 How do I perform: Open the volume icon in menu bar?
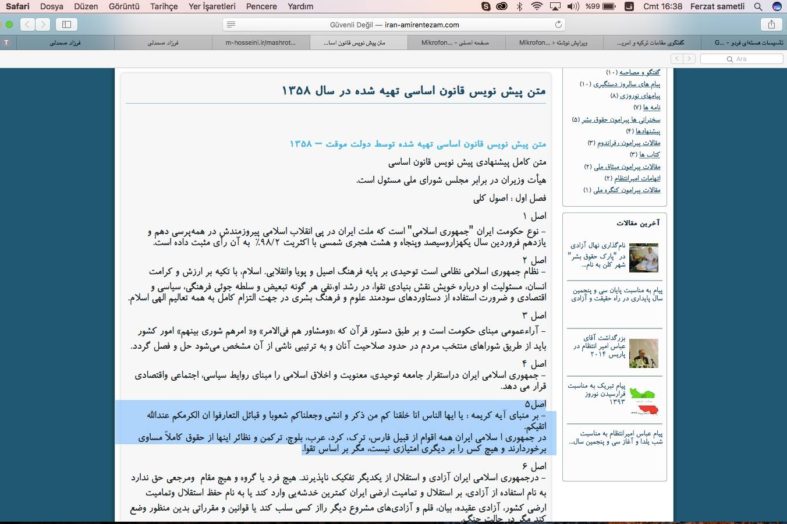[573, 7]
